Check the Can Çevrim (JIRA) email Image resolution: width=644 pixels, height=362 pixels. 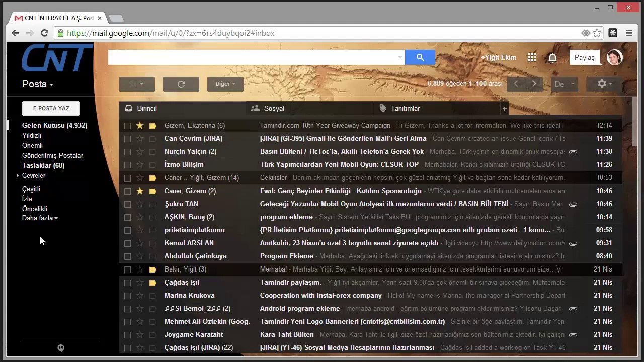(127, 139)
